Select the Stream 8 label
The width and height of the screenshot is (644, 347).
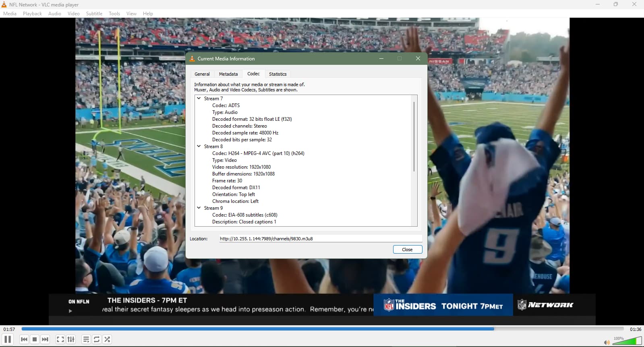[213, 147]
